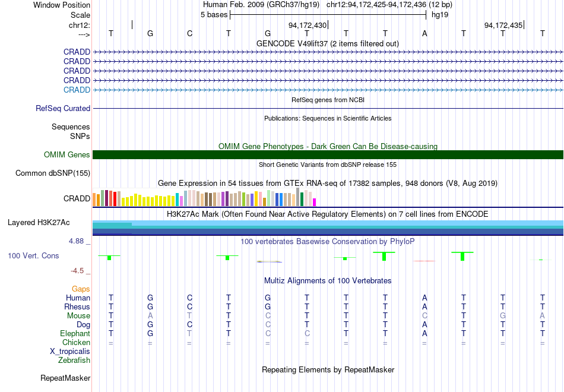Click the RepeatMasker track label
Viewport: 564px width, 392px height.
[x=65, y=378]
